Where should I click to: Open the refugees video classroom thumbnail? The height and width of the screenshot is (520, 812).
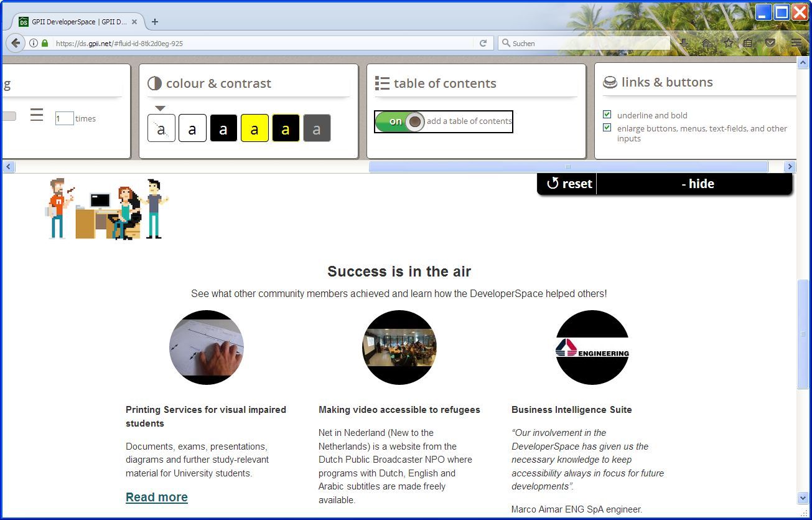pos(399,347)
